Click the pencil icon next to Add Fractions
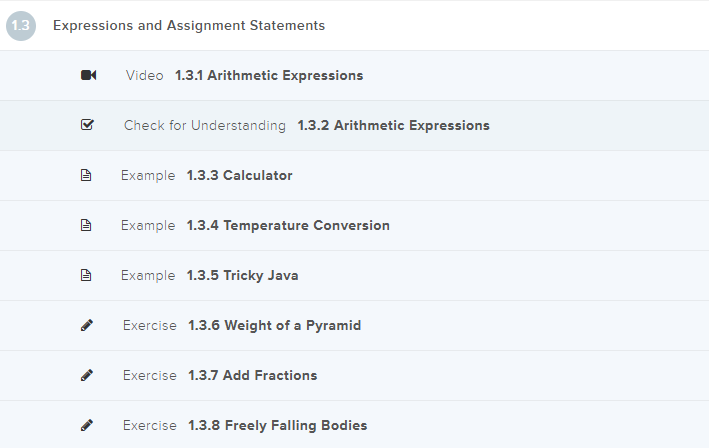709x448 pixels. 87,375
